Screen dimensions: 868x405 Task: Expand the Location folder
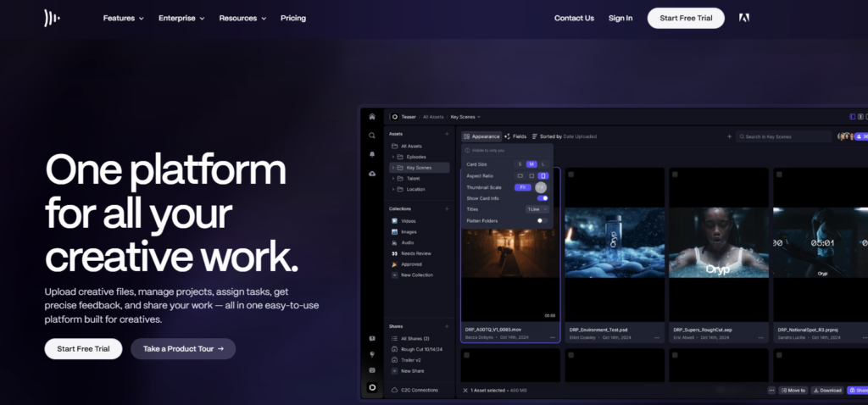point(393,189)
